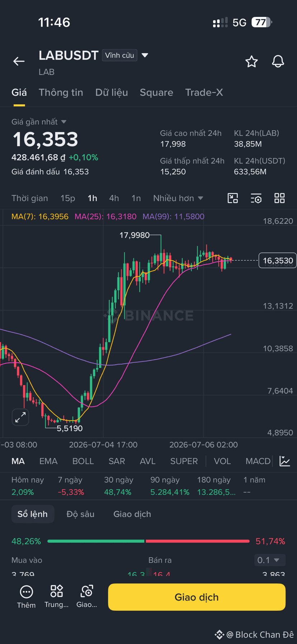Enable the SAR indicator
297x644 pixels.
point(117,461)
